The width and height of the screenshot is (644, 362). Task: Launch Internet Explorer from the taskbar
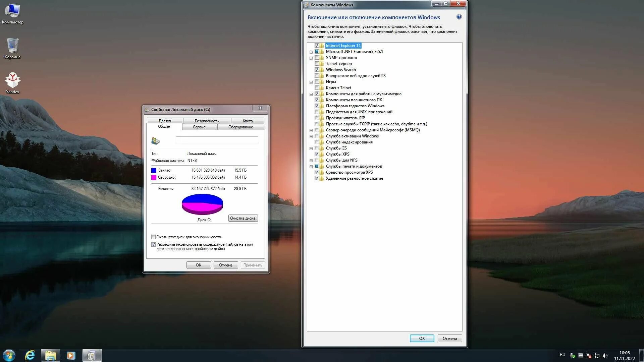coord(30,355)
